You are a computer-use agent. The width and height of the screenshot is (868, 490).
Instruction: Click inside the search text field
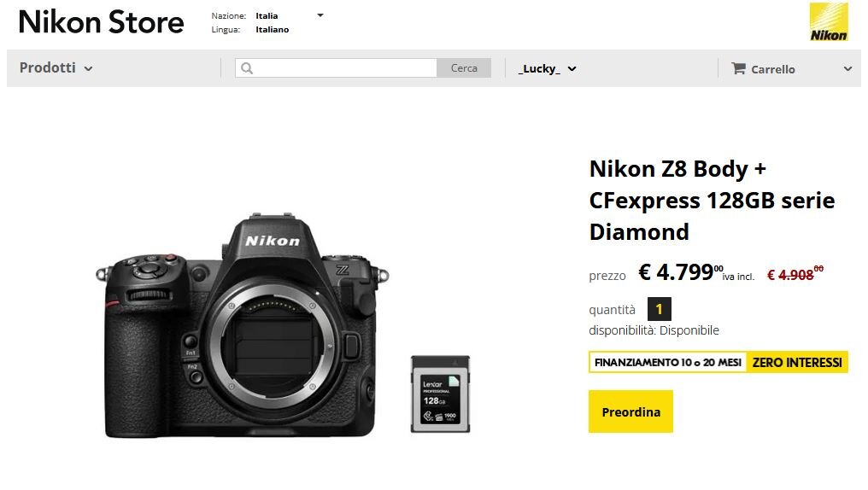(336, 68)
